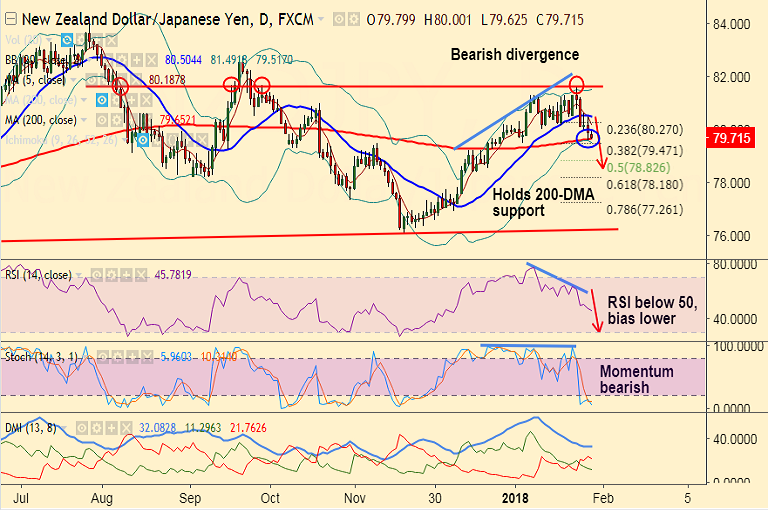The height and width of the screenshot is (513, 768).
Task: Remove the Bollinger Bands indicator
Action: click(x=151, y=60)
